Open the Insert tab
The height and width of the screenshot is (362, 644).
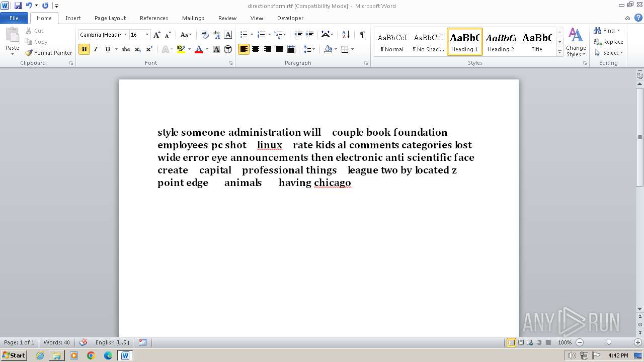(73, 18)
